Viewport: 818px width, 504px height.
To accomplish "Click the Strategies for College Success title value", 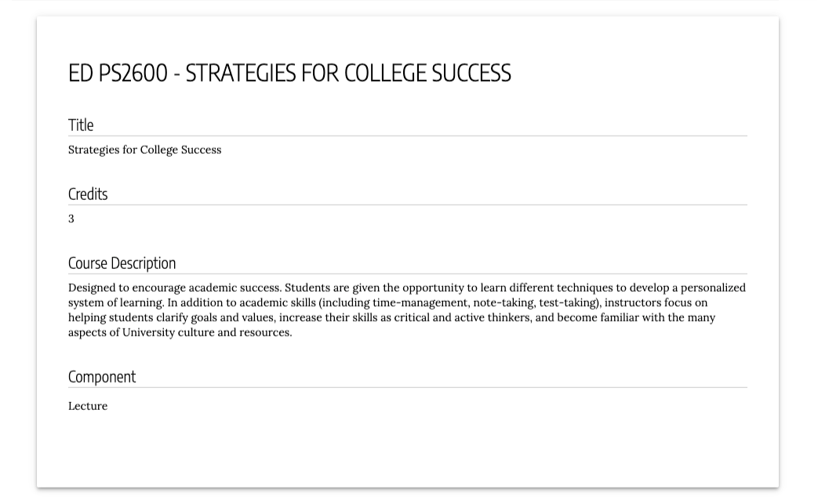I will [144, 150].
